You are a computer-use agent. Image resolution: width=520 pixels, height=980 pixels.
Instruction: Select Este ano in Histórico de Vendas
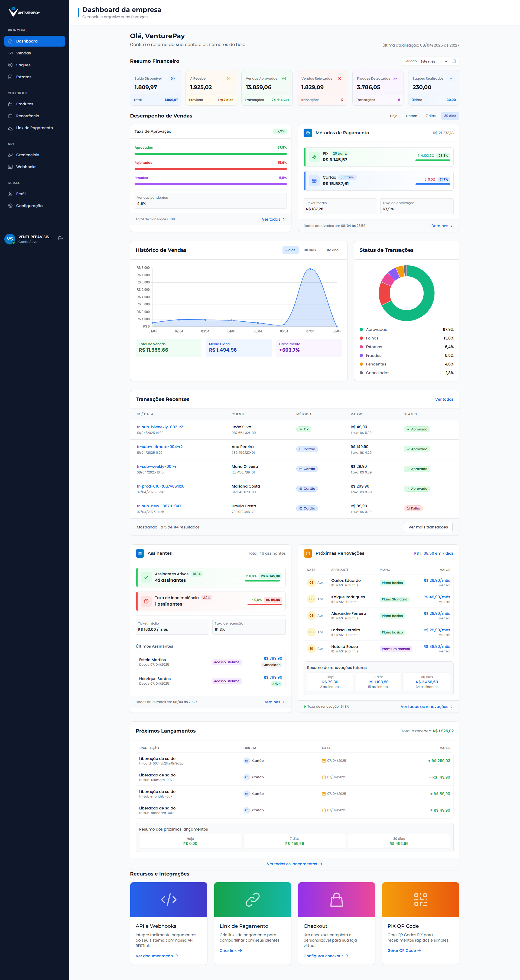[331, 250]
